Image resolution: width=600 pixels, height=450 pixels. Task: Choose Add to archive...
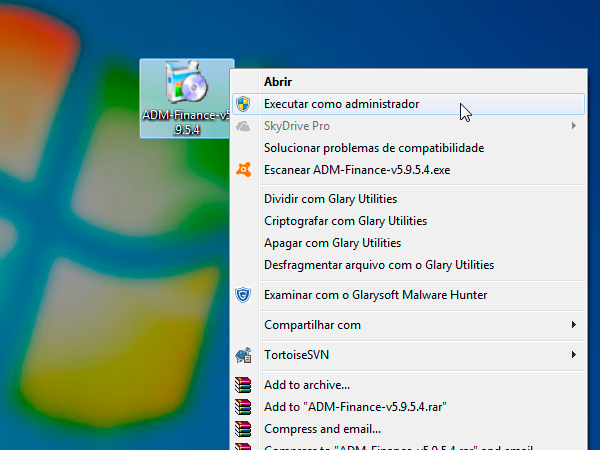point(408,385)
